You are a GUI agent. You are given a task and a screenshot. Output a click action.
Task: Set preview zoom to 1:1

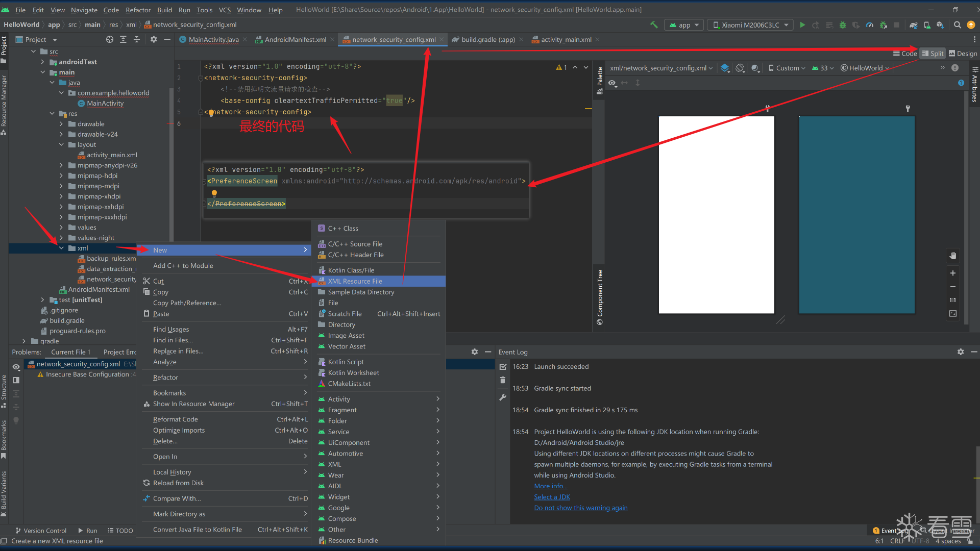click(x=952, y=300)
